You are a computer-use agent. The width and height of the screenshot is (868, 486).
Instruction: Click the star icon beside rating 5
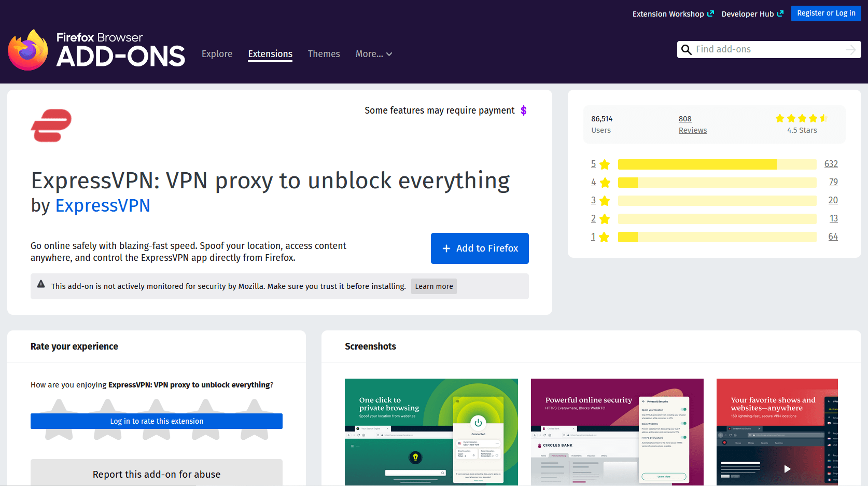click(x=604, y=164)
